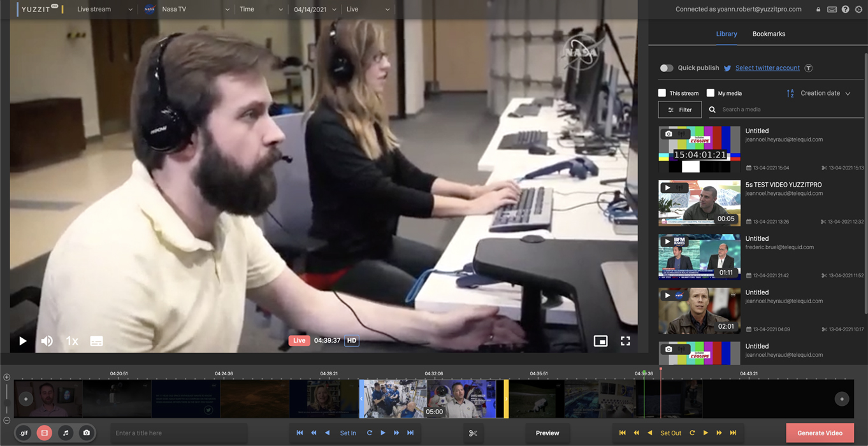Open the 5s TEST VIDEO YUZZITPRO thumbnail
This screenshot has width=868, height=446.
(699, 203)
